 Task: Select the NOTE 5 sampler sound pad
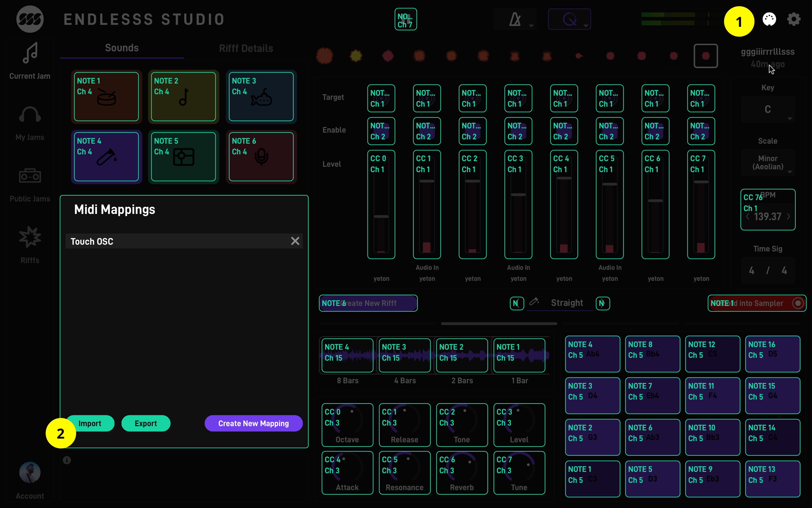pos(184,157)
